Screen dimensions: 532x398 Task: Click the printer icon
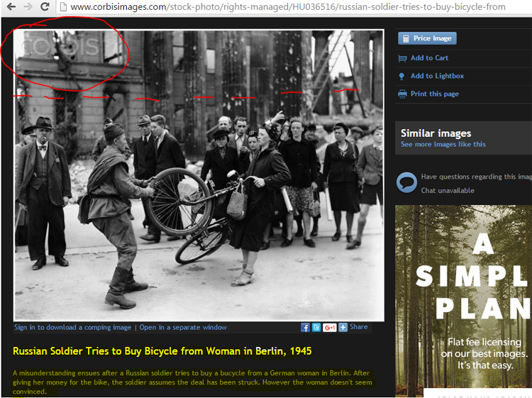coord(403,94)
